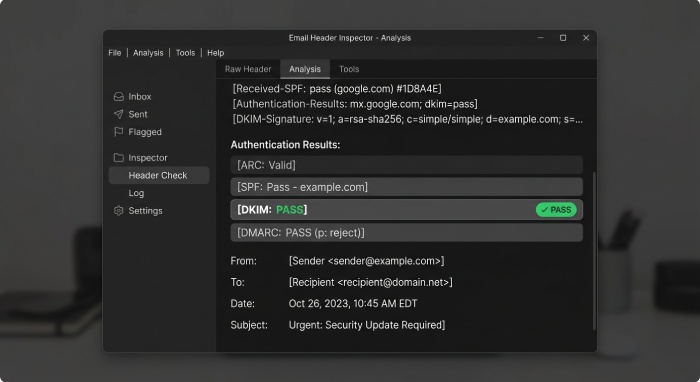The width and height of the screenshot is (700, 382).
Task: Go to the Sent label
Action: pos(138,114)
